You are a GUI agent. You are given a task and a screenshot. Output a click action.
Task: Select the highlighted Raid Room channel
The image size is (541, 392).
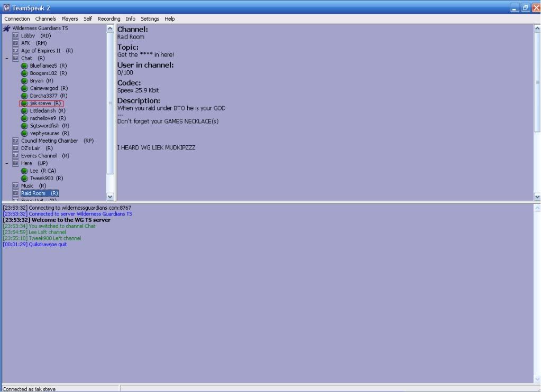[40, 193]
